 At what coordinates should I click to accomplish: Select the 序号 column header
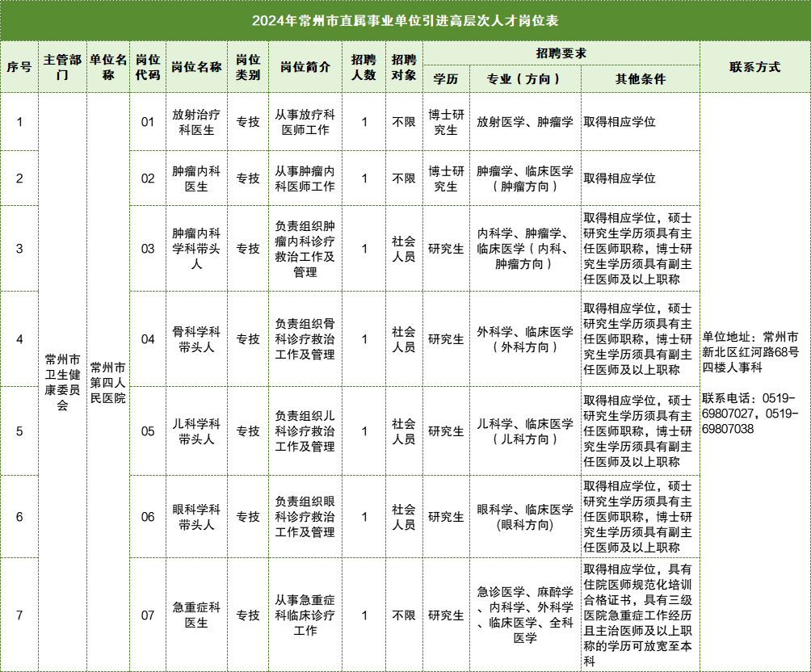[x=19, y=67]
